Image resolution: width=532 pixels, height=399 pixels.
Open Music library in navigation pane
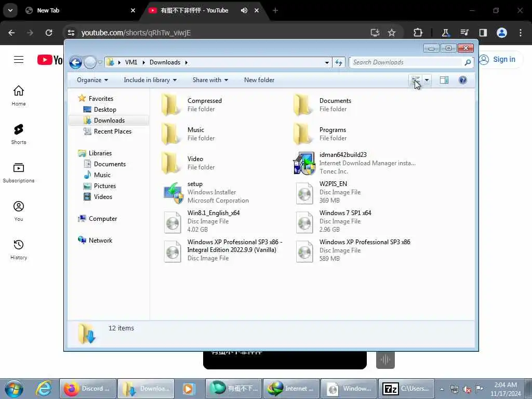[102, 175]
